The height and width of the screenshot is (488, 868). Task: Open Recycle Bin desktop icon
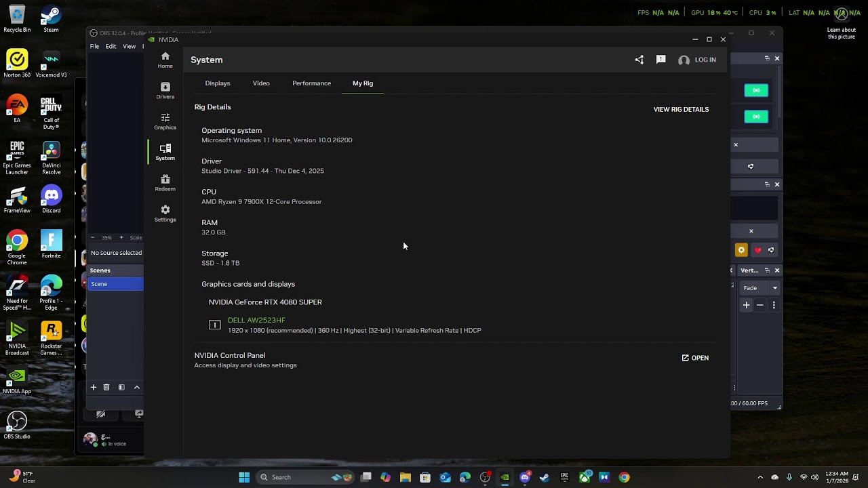coord(17,19)
